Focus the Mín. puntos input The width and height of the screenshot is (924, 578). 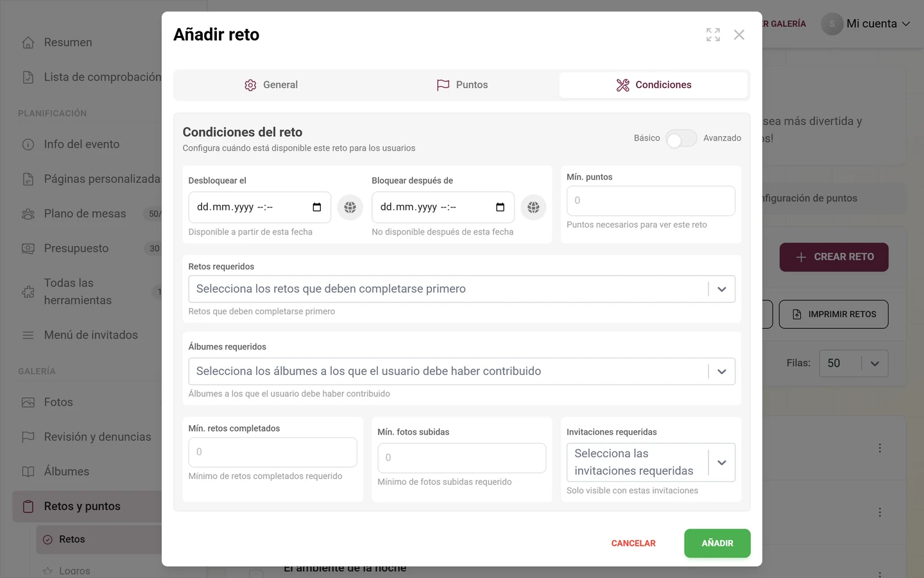point(651,200)
